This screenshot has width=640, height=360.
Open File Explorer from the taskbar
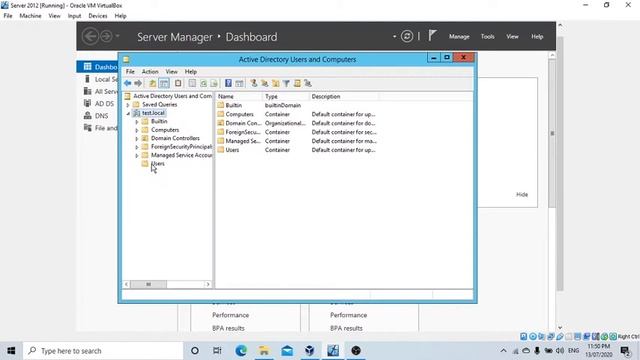point(264,351)
